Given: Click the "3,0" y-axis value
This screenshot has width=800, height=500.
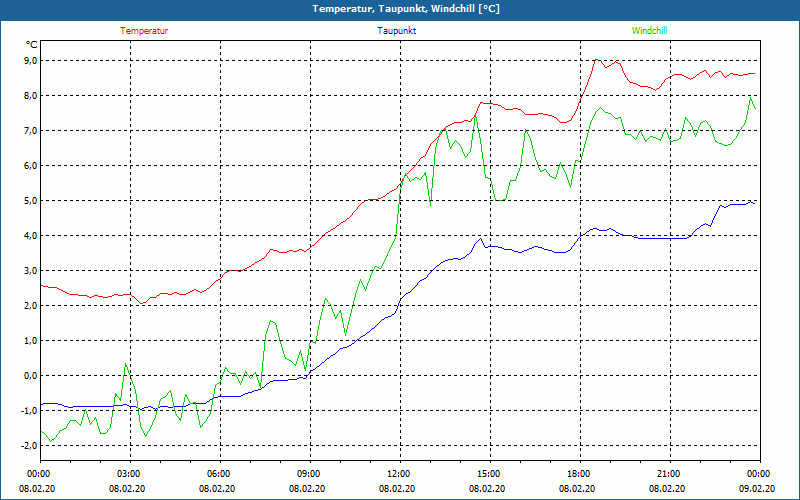Looking at the screenshot, I should [x=31, y=271].
